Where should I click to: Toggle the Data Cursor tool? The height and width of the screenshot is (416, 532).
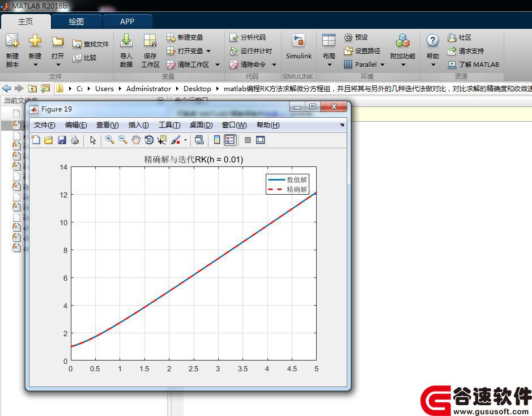click(x=162, y=140)
